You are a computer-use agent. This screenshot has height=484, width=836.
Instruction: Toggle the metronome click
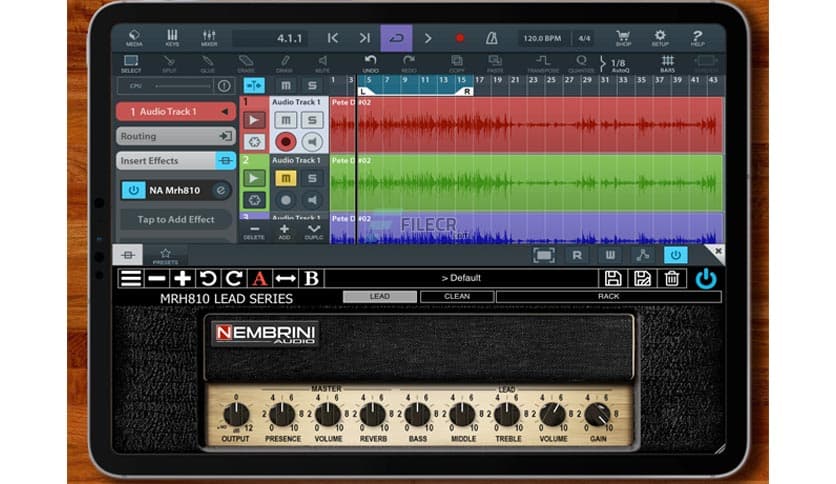pyautogui.click(x=491, y=38)
